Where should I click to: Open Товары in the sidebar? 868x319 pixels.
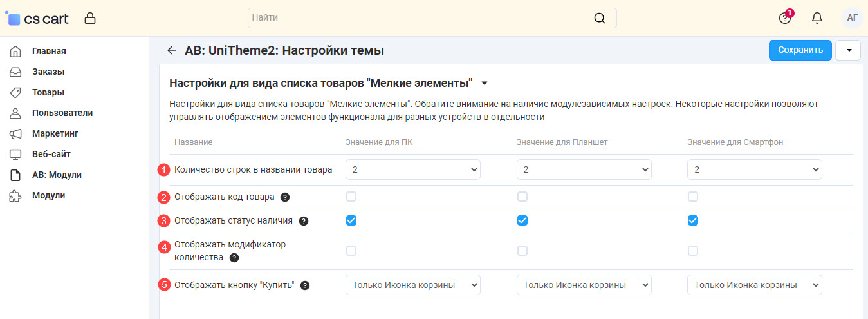[48, 92]
